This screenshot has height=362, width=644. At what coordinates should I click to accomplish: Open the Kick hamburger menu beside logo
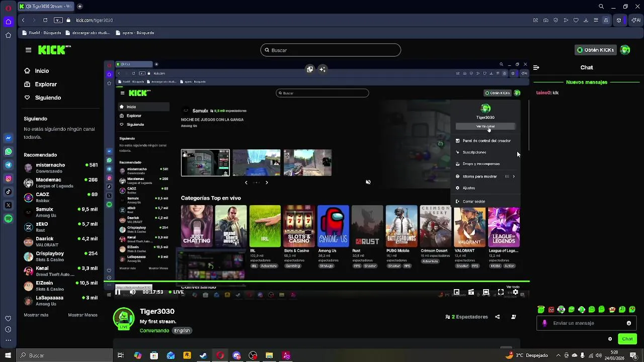coord(28,50)
